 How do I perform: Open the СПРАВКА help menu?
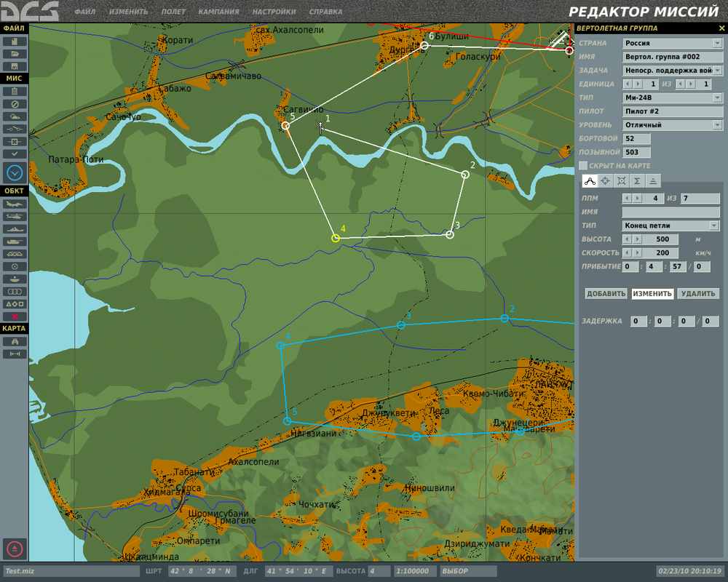325,12
